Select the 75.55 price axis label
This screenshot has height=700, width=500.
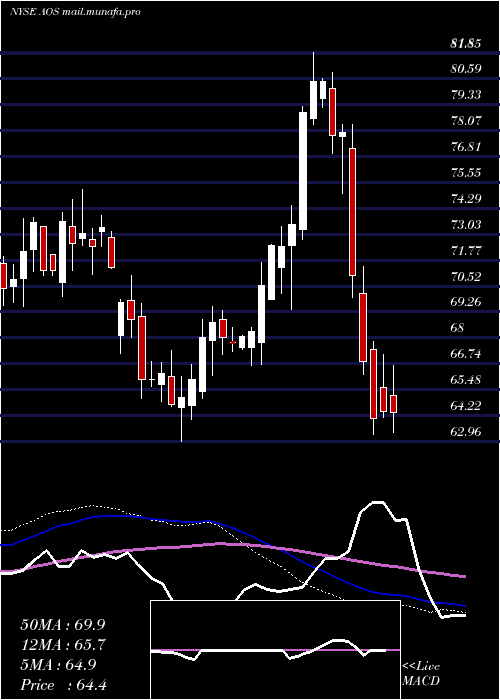[466, 173]
